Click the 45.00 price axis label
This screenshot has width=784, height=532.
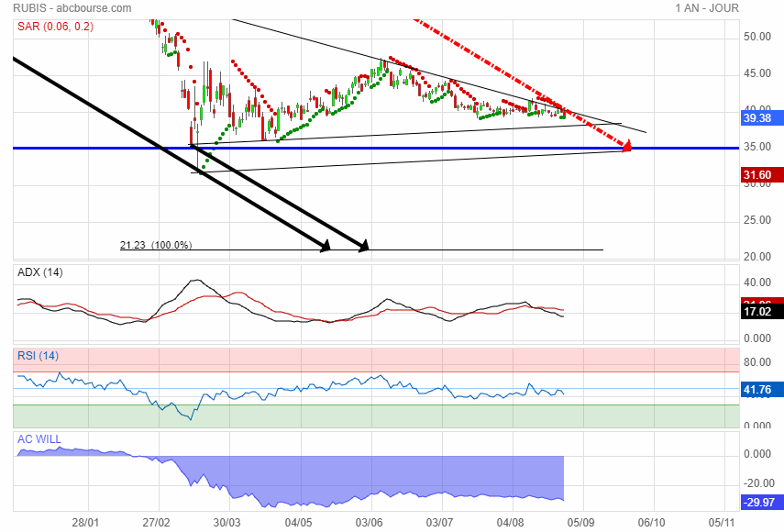pos(757,73)
